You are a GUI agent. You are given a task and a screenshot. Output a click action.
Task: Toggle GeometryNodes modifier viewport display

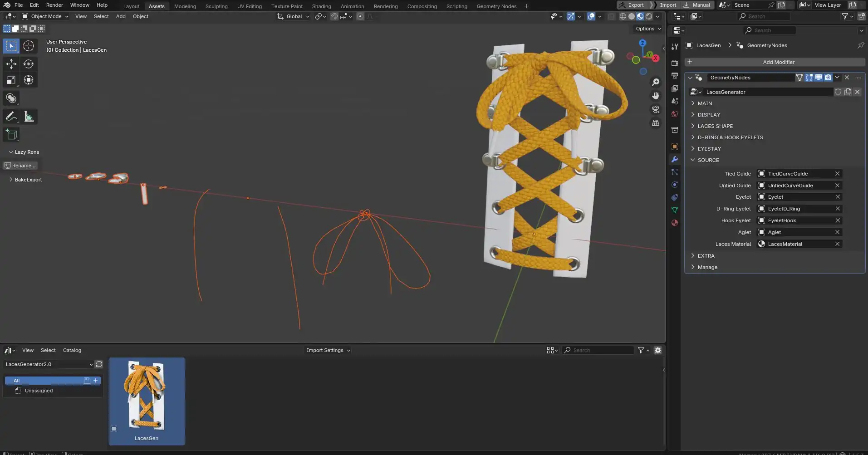[x=819, y=78]
